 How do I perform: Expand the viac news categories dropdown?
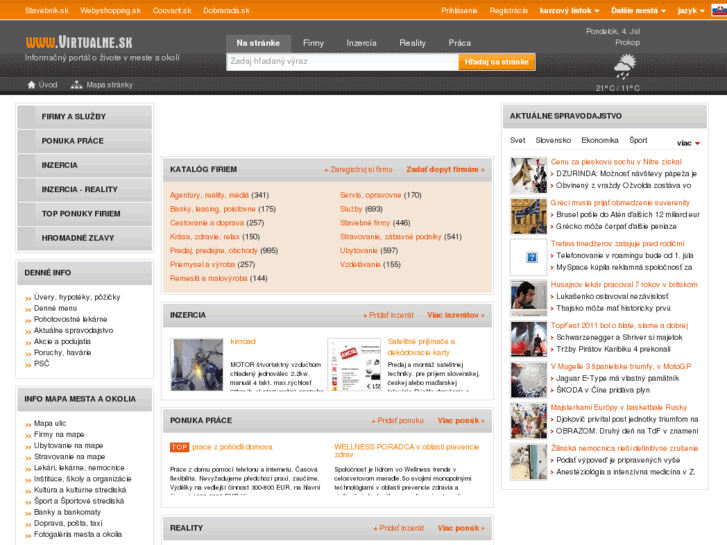coord(688,143)
